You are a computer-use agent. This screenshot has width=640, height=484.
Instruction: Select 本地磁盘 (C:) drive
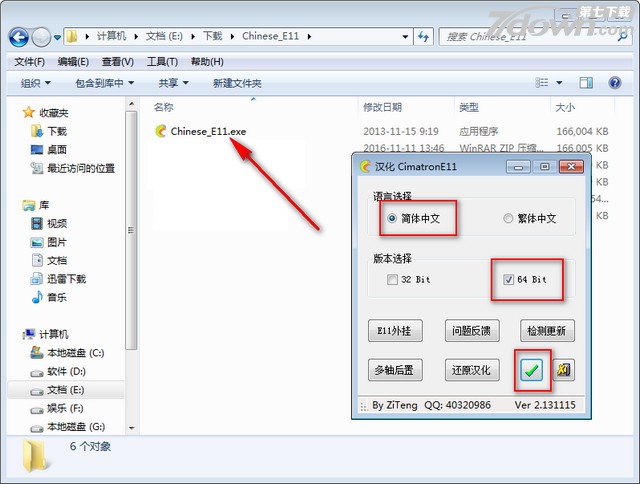point(67,353)
